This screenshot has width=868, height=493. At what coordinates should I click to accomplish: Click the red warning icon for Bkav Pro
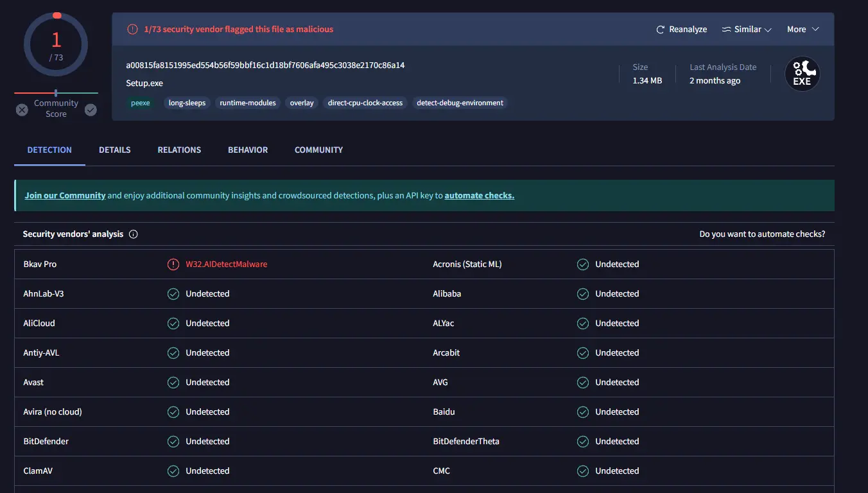click(x=173, y=264)
